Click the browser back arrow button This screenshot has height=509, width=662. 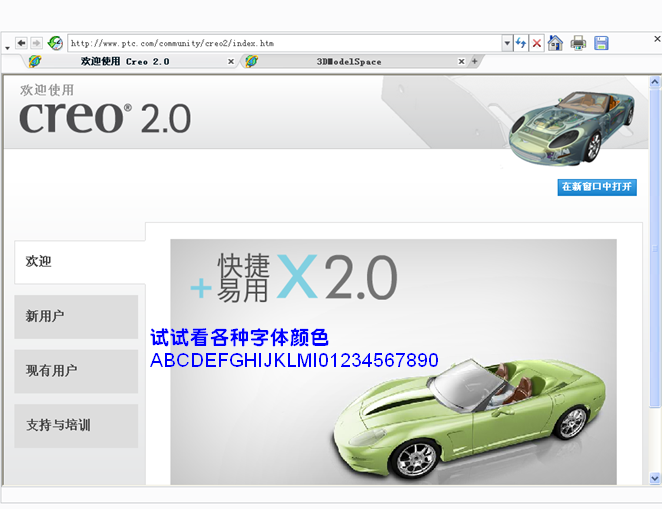tap(21, 43)
